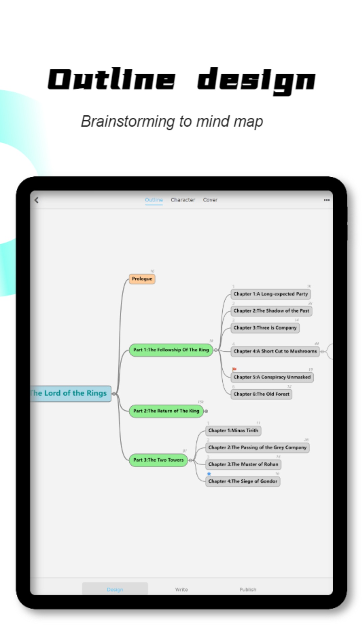Viewport: 362px width, 644px height.
Task: Select Chapter 3:Three is Company
Action: point(265,328)
